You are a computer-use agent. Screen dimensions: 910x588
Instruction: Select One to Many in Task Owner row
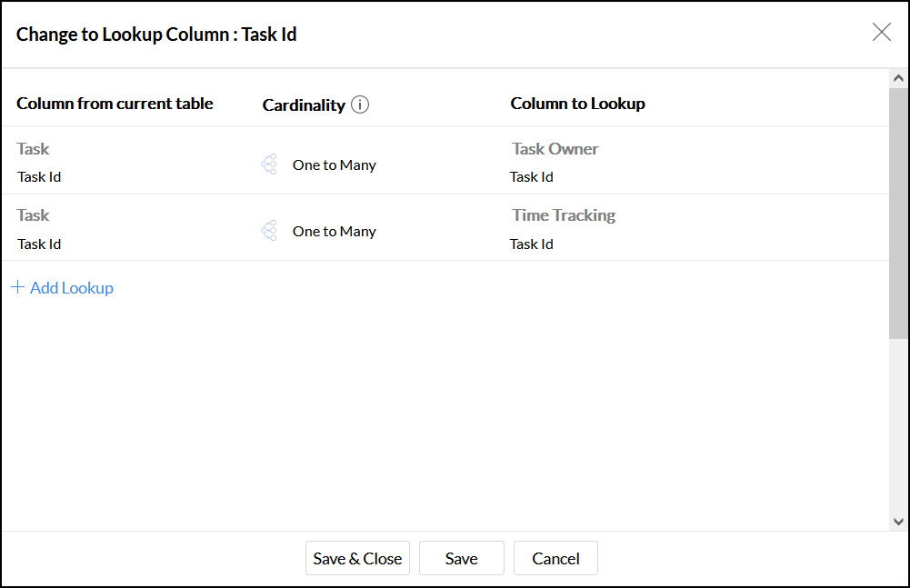tap(334, 165)
